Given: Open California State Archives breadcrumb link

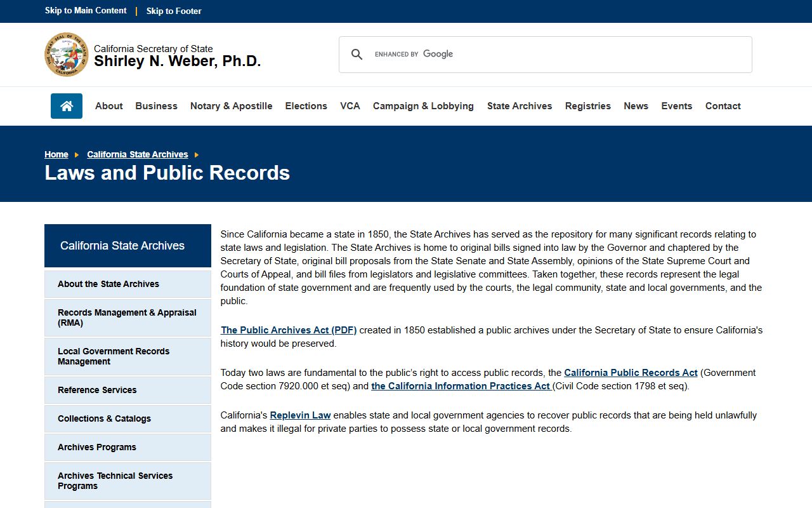Looking at the screenshot, I should (138, 154).
